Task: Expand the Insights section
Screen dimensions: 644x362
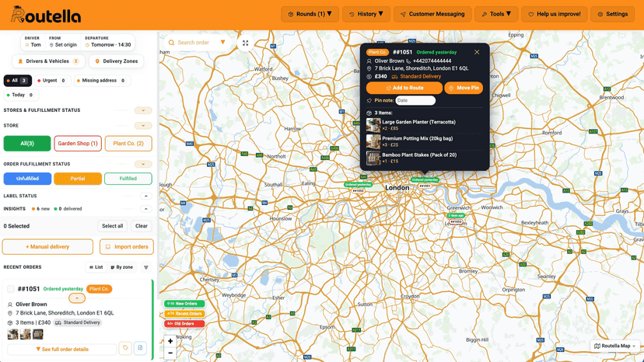Action: point(145,209)
